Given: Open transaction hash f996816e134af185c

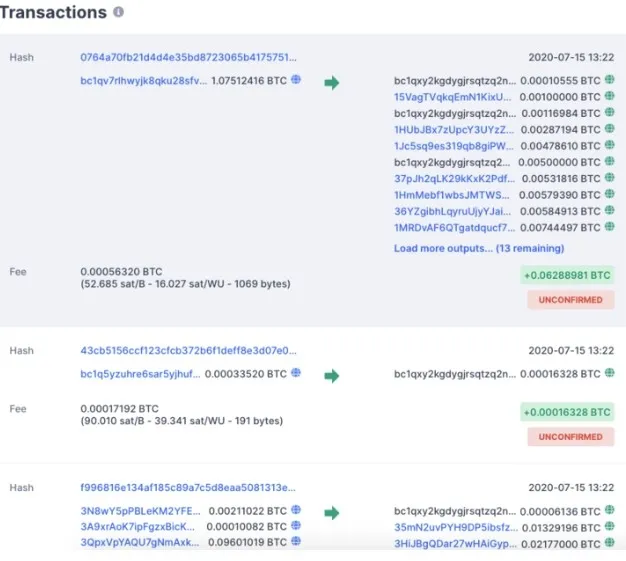Looking at the screenshot, I should coord(188,487).
